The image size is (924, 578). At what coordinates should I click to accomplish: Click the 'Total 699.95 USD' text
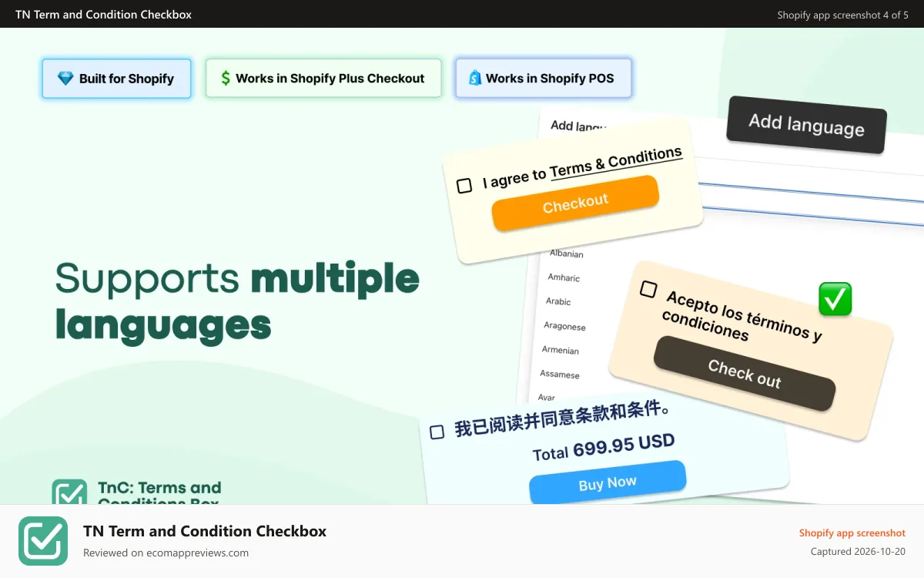[604, 448]
